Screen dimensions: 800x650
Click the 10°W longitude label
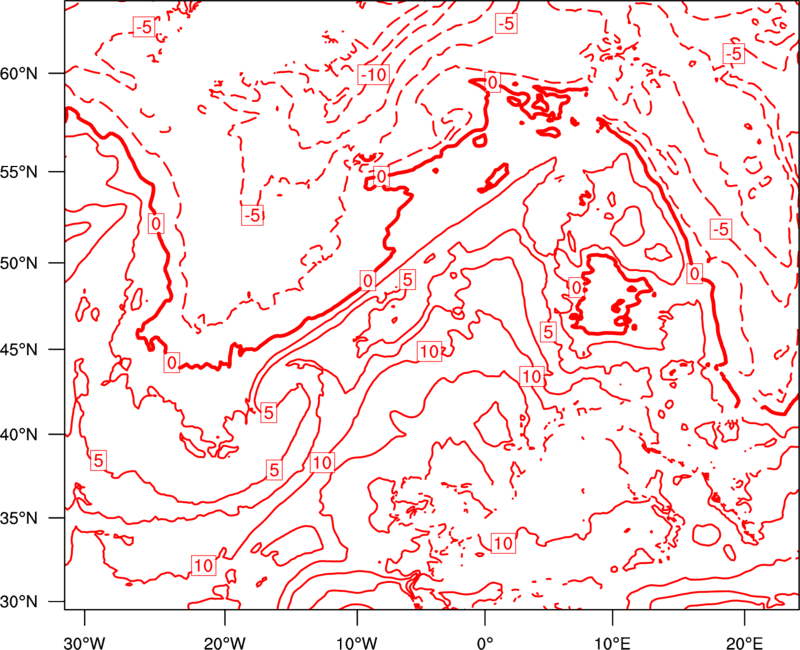point(357,642)
